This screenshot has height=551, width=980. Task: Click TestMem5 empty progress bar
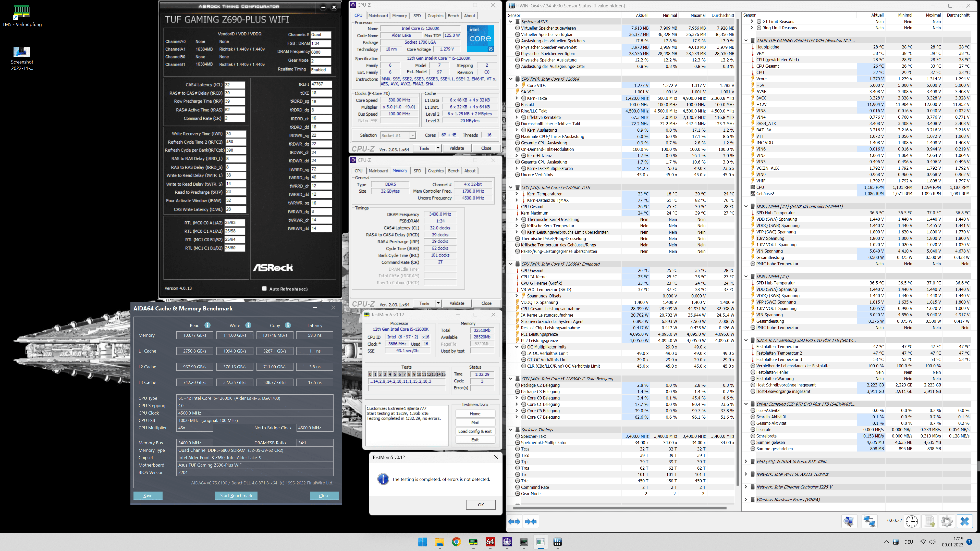click(x=407, y=388)
